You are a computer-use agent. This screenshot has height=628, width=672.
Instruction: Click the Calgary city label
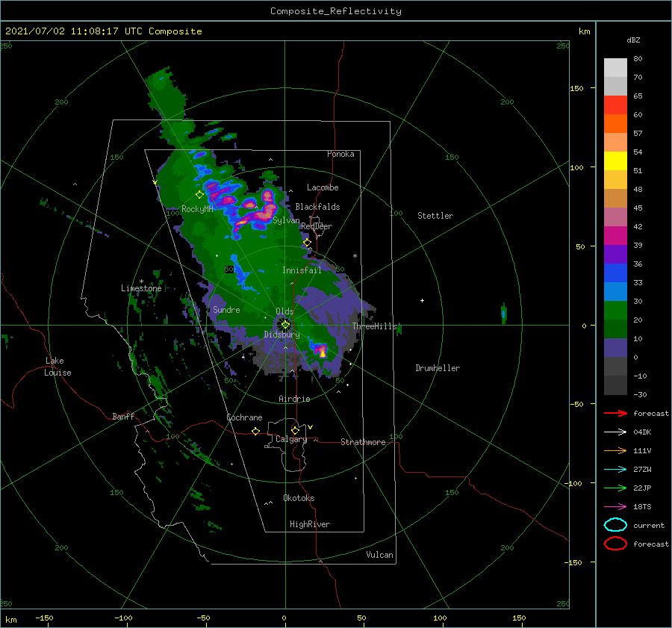point(291,439)
